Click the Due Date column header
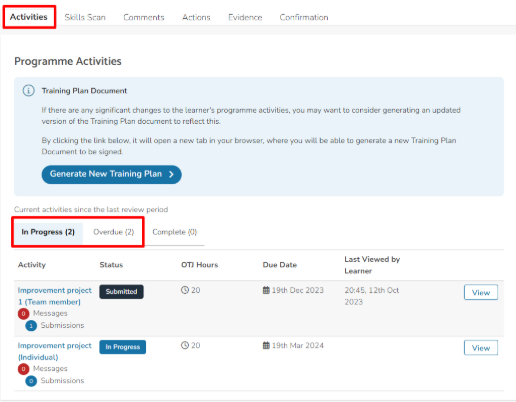Screen dimensions: 516x402 tap(280, 265)
